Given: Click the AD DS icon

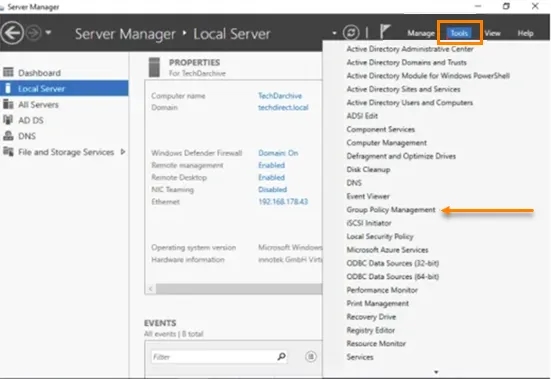Looking at the screenshot, I should (x=8, y=120).
